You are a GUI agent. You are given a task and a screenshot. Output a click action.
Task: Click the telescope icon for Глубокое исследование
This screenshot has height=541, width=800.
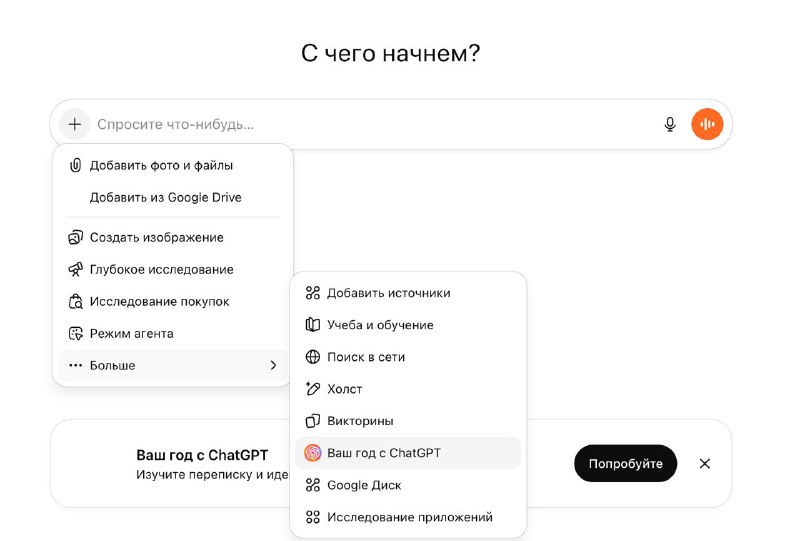tap(76, 269)
